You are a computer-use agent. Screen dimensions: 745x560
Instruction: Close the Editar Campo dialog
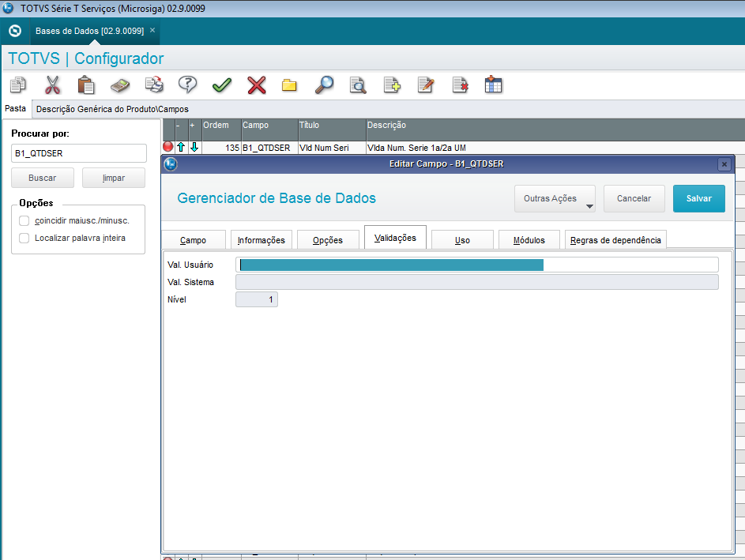pos(724,164)
